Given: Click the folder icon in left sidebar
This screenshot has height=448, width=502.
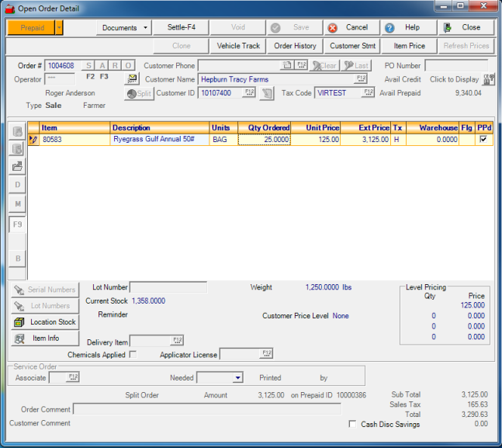Looking at the screenshot, I should coord(17,166).
